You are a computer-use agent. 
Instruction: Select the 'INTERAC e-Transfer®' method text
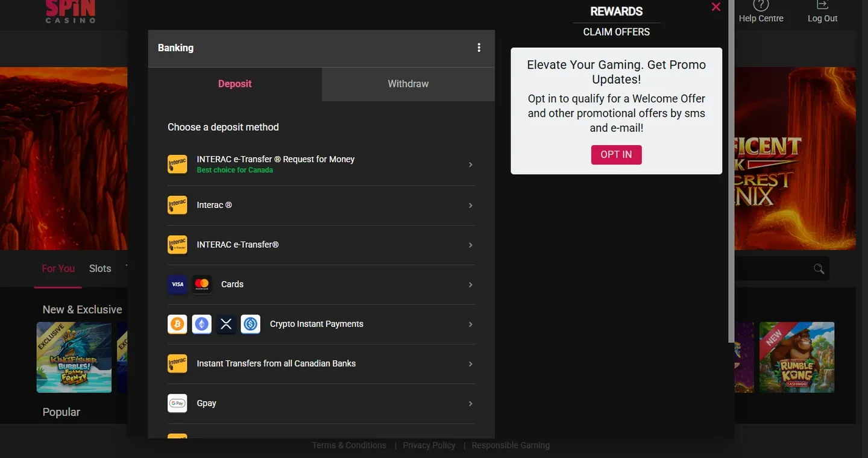[237, 245]
